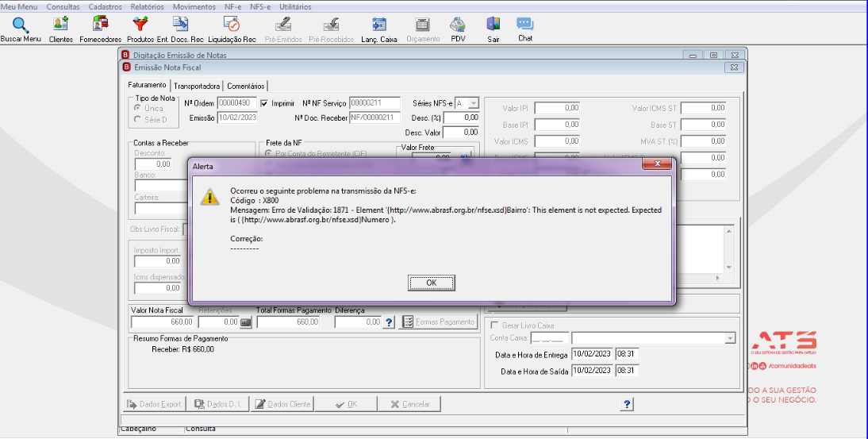Switch to the Comentários tab
868x439 pixels.
click(x=246, y=86)
